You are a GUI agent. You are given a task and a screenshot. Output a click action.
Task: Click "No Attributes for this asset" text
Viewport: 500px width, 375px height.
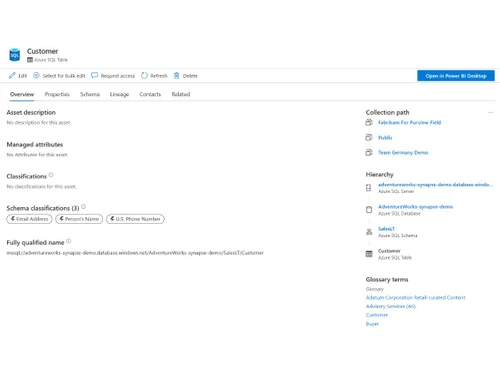[37, 154]
